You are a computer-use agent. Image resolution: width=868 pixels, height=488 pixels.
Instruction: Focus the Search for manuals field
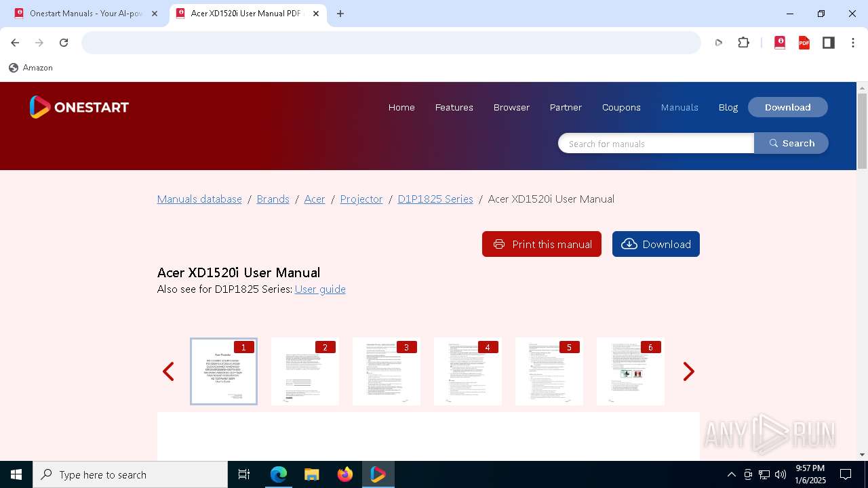tap(656, 143)
